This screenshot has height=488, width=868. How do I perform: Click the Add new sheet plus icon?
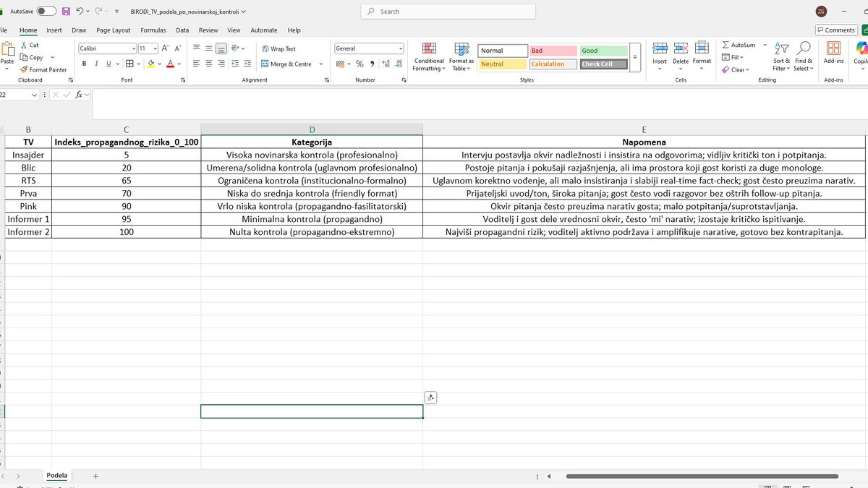pos(95,476)
